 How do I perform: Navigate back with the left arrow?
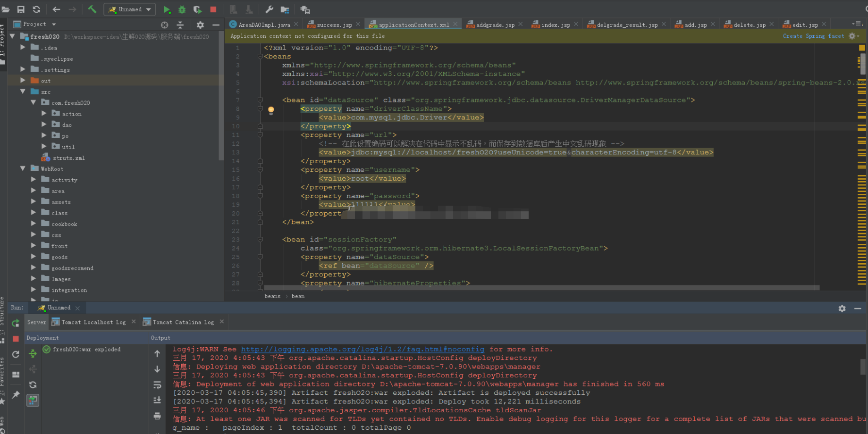pos(57,9)
